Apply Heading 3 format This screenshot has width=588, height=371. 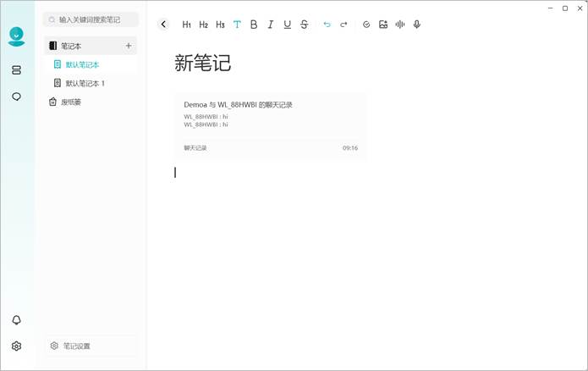(220, 25)
